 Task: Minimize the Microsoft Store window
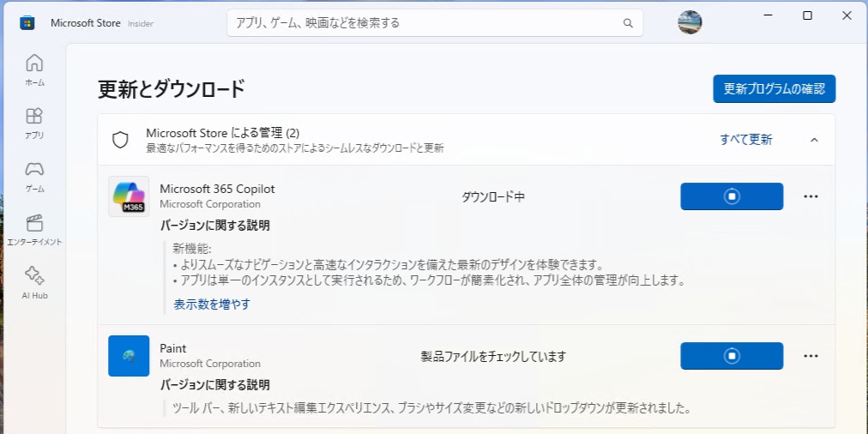click(768, 15)
